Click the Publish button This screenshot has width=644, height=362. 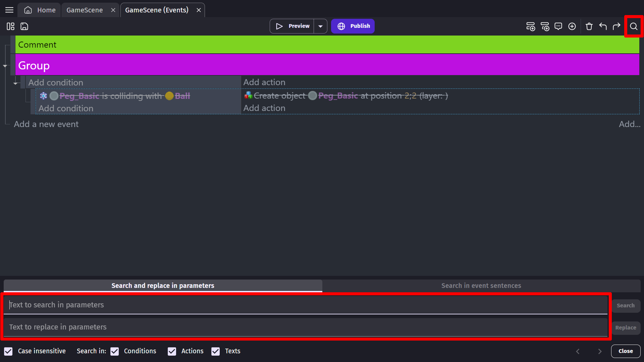[353, 26]
